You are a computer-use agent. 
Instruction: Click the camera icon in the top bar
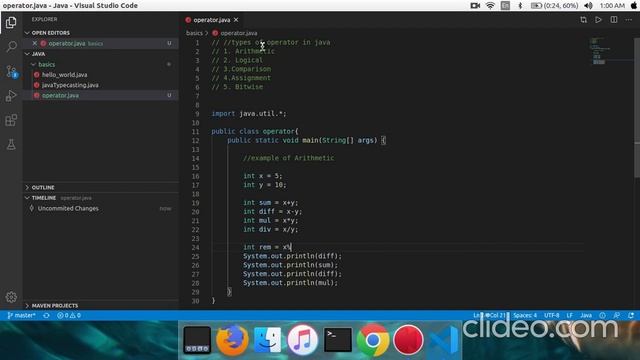tap(475, 6)
